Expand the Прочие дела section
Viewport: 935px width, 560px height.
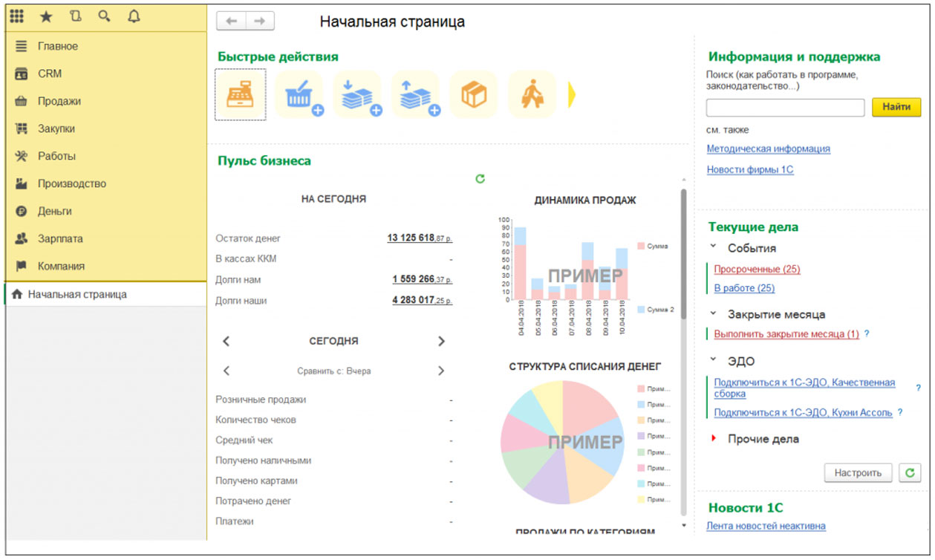(714, 438)
